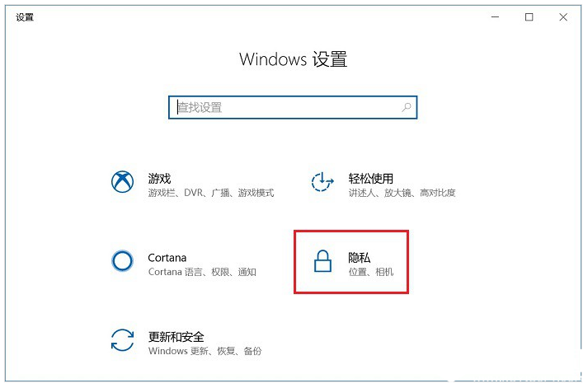Open the 游戏 settings category
The height and width of the screenshot is (388, 588).
159,179
